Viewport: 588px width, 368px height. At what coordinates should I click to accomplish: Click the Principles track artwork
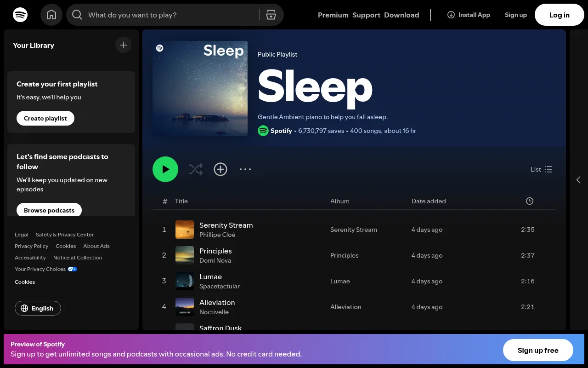pos(185,255)
